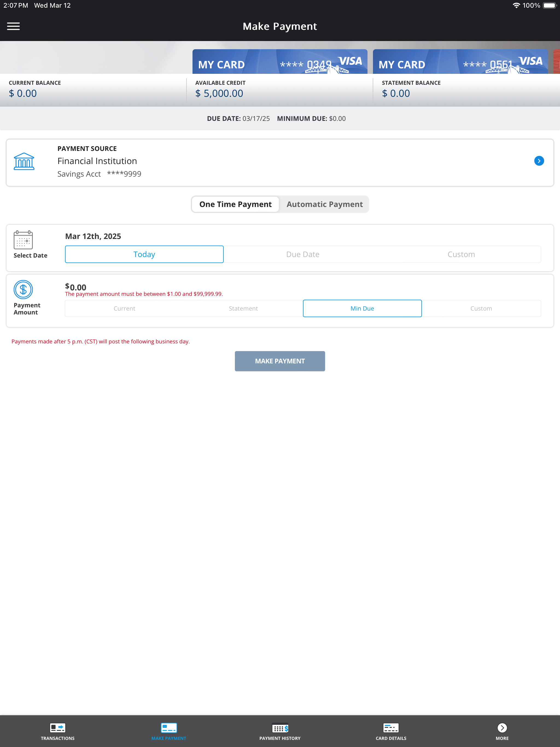Select card ending in 0561
This screenshot has width=560, height=747.
click(460, 62)
